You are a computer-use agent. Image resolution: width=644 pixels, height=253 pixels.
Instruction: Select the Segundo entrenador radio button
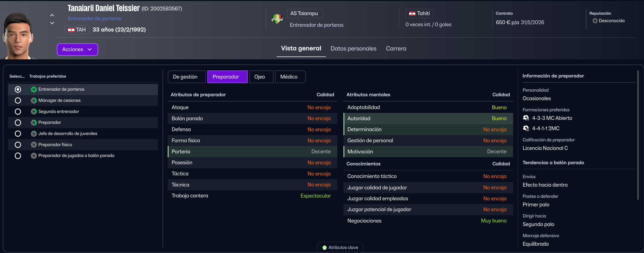18,112
